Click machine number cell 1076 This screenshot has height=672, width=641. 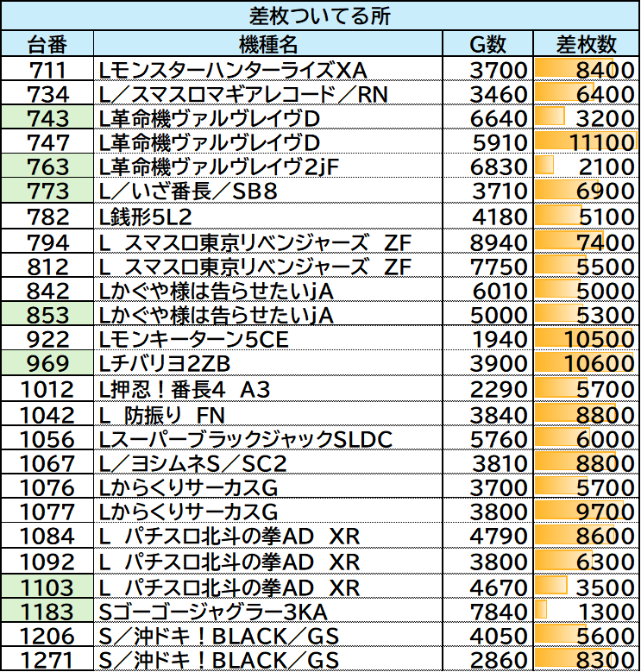pos(47,486)
